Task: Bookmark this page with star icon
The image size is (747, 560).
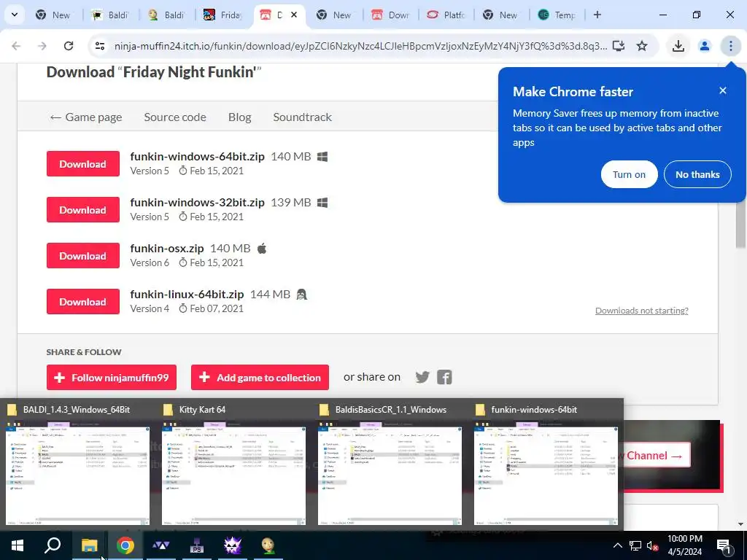Action: [642, 46]
